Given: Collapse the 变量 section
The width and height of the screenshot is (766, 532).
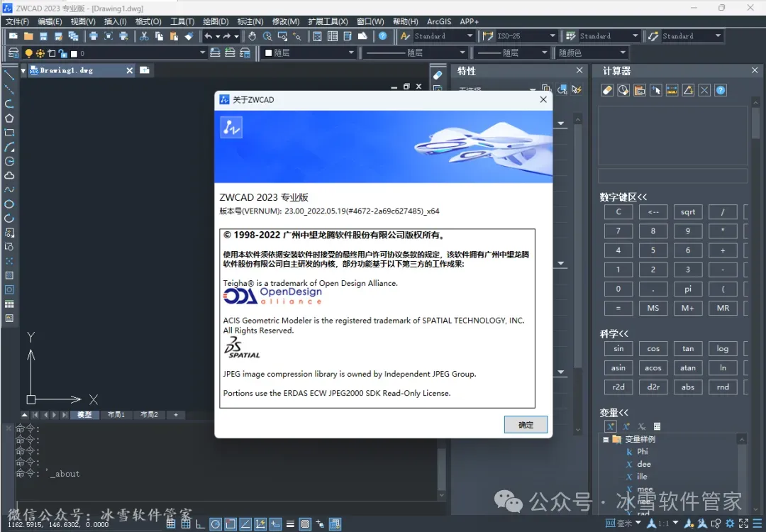Looking at the screenshot, I should coord(614,413).
